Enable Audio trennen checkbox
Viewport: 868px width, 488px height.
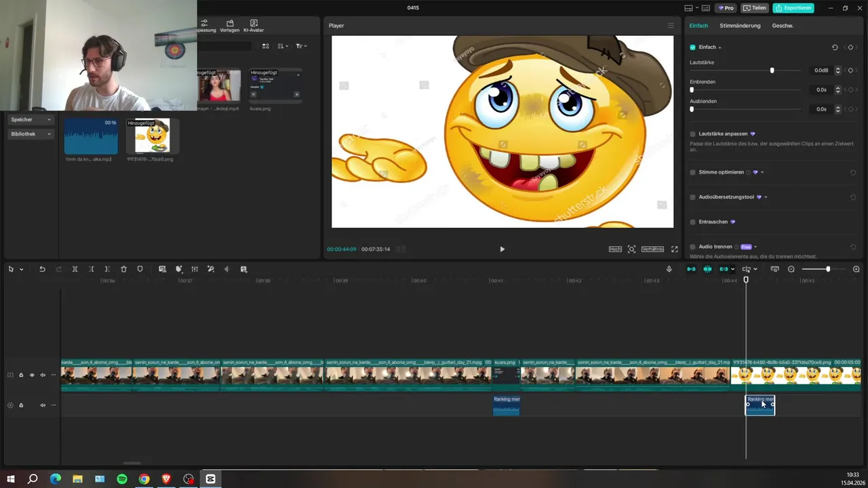pos(692,247)
